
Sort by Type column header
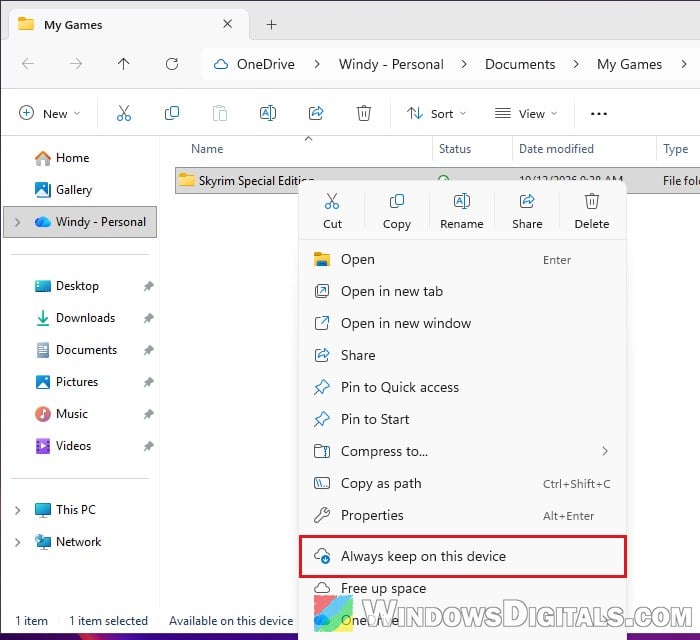pyautogui.click(x=675, y=149)
